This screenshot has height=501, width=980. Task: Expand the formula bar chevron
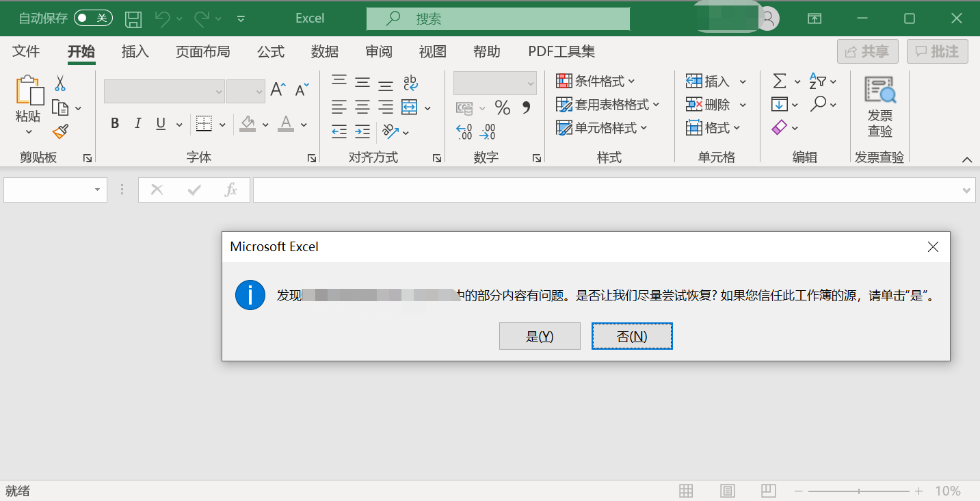[967, 190]
